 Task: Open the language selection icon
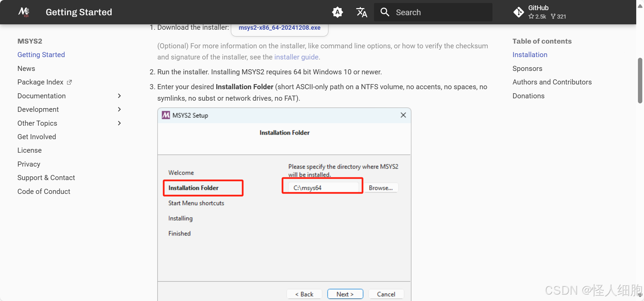[361, 12]
